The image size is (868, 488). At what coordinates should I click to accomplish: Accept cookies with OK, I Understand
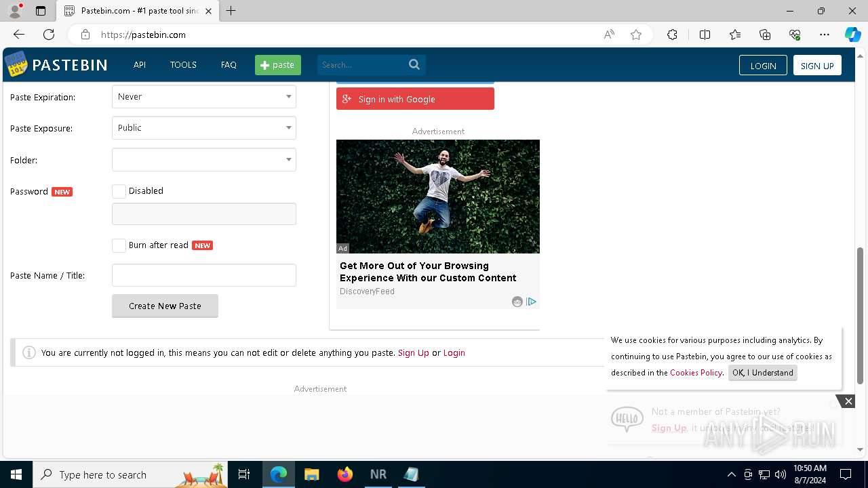[x=762, y=373]
